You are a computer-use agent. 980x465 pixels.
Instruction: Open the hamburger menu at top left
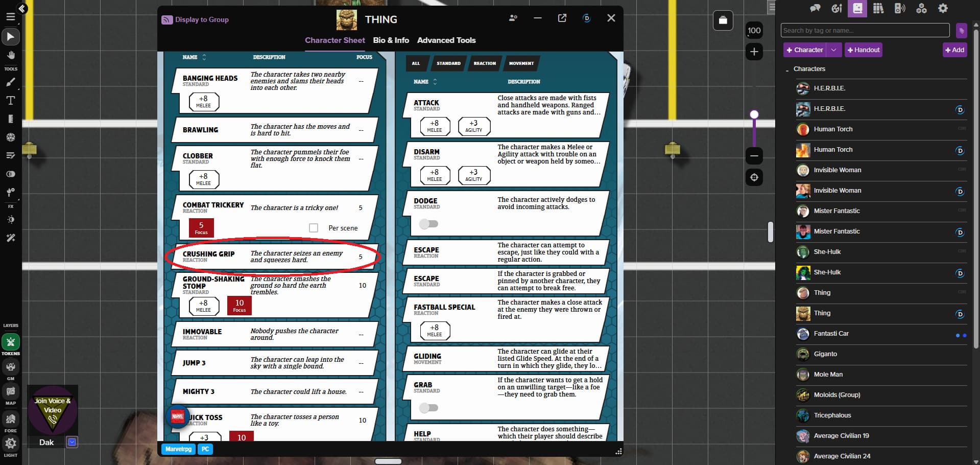(x=10, y=17)
